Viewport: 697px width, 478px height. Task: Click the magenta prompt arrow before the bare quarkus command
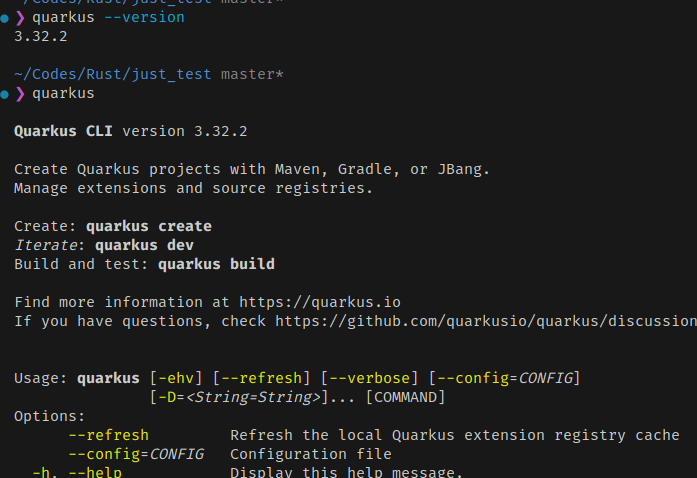tap(20, 94)
